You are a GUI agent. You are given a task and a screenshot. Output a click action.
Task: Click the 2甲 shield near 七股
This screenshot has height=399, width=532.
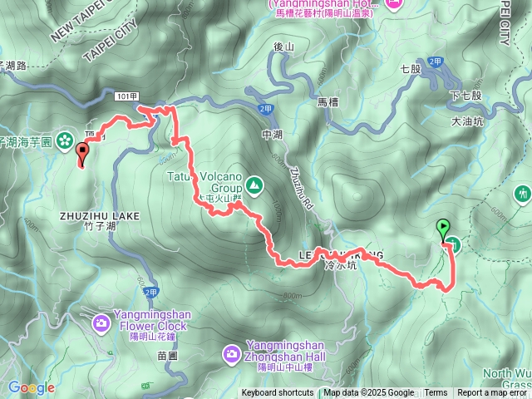click(x=436, y=62)
